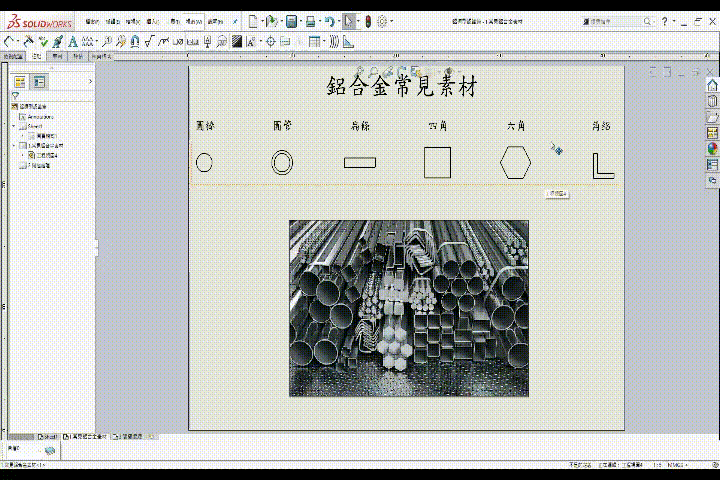Click the Undo arrow icon
Viewport: 720px width, 480px height.
tap(329, 21)
